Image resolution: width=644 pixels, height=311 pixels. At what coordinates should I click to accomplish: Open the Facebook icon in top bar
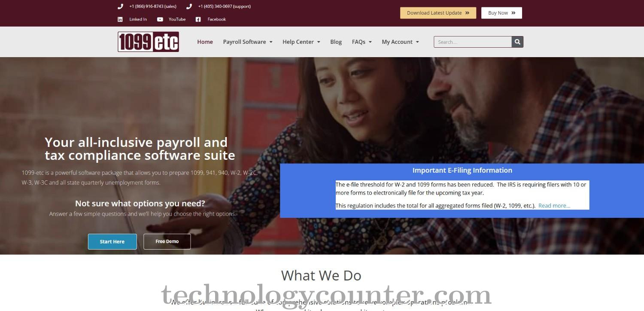pos(198,19)
